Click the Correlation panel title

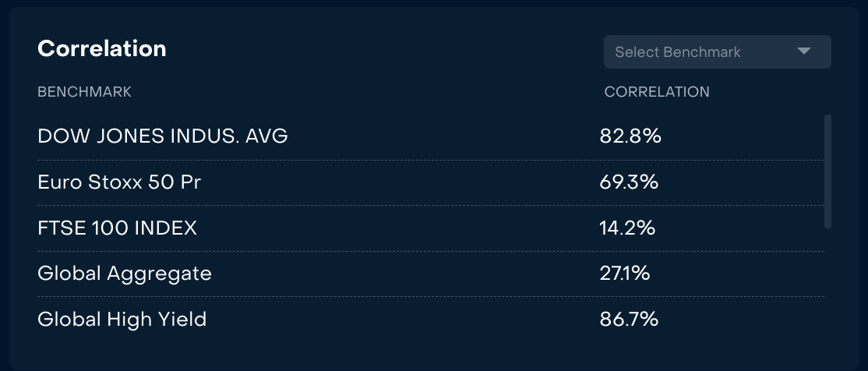tap(101, 48)
